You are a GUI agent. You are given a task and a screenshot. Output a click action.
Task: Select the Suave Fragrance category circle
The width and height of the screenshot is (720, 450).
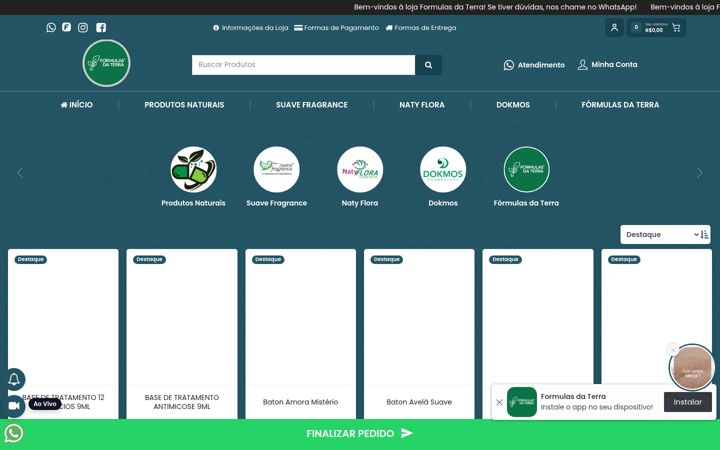pyautogui.click(x=276, y=169)
